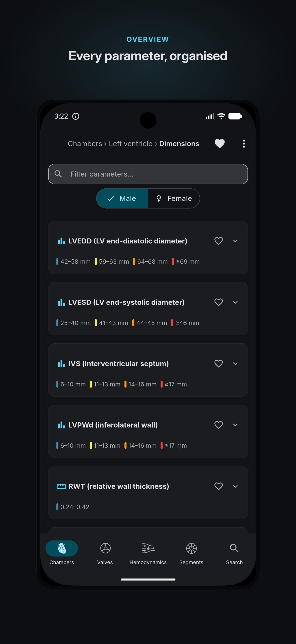
Task: Select the Female sex option
Action: (174, 198)
